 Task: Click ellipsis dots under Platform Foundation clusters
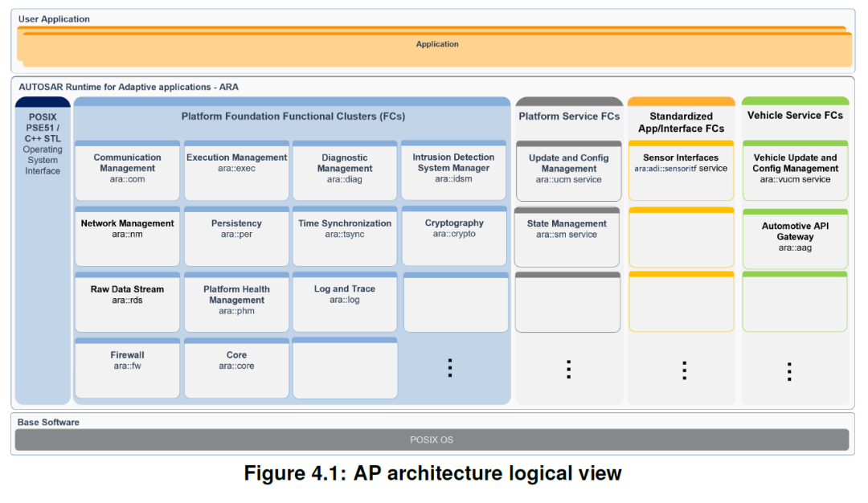point(450,368)
